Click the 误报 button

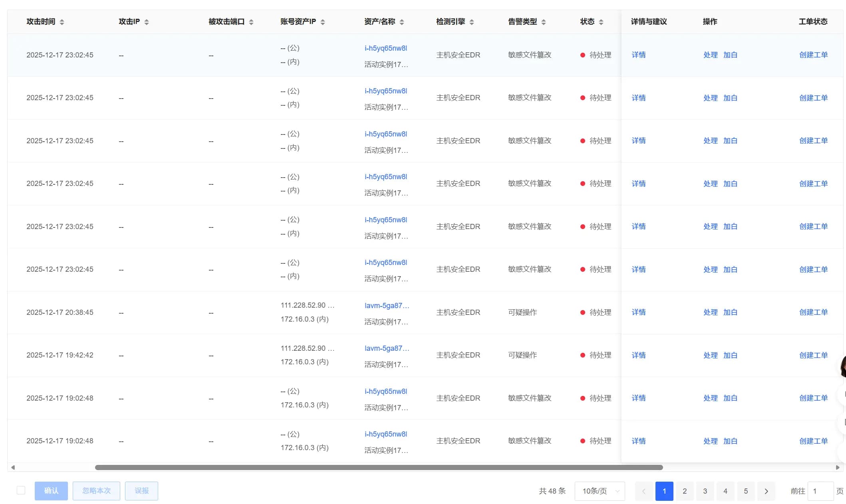click(141, 491)
